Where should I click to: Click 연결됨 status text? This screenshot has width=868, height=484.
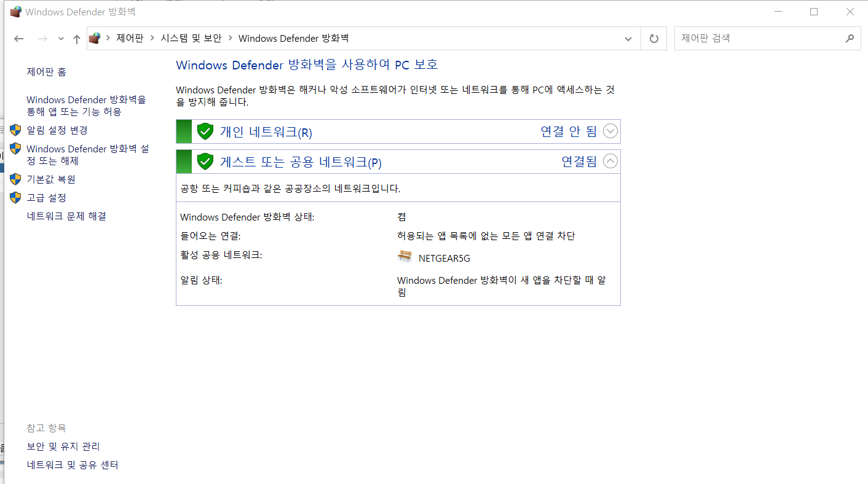[579, 161]
